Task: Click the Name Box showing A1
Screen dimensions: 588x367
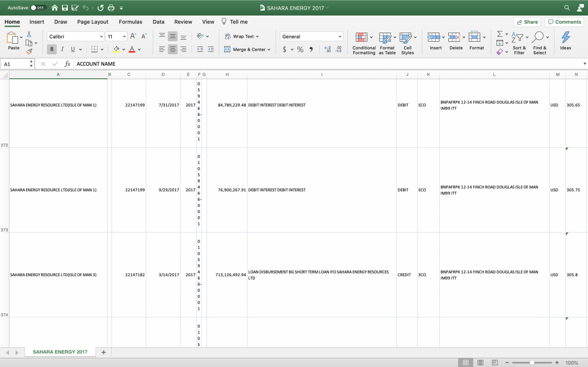Action: pos(17,64)
